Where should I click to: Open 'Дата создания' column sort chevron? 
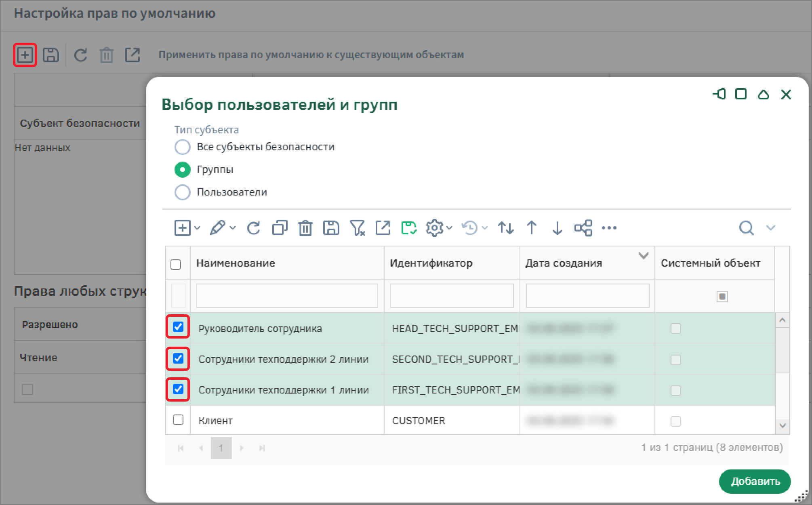point(644,256)
